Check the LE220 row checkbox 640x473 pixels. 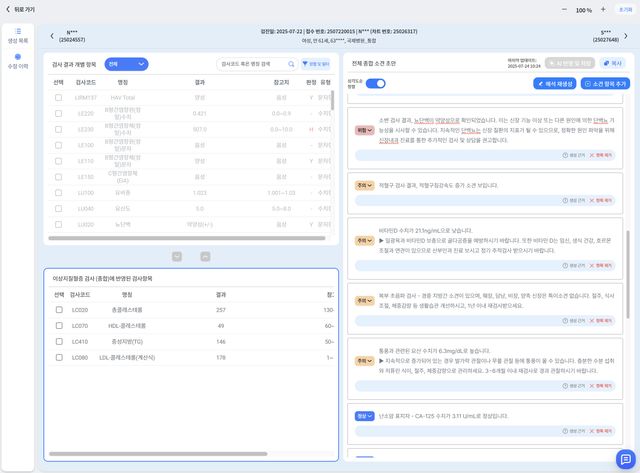58,113
